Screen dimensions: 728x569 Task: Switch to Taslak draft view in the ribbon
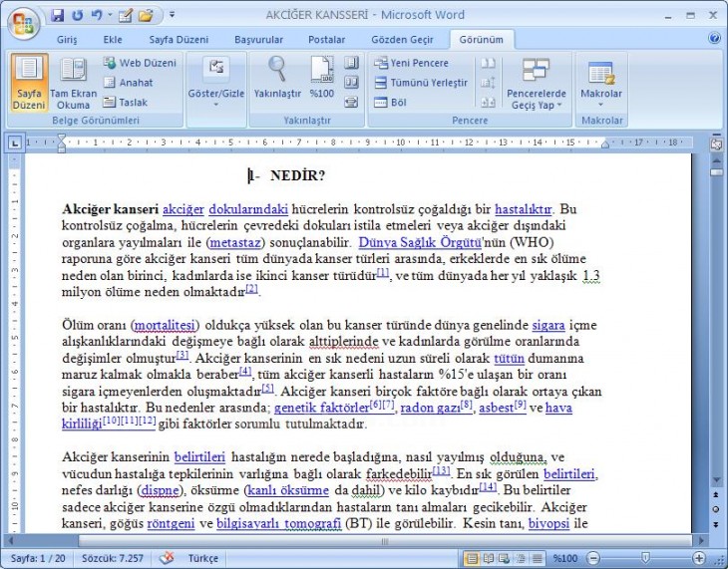126,102
